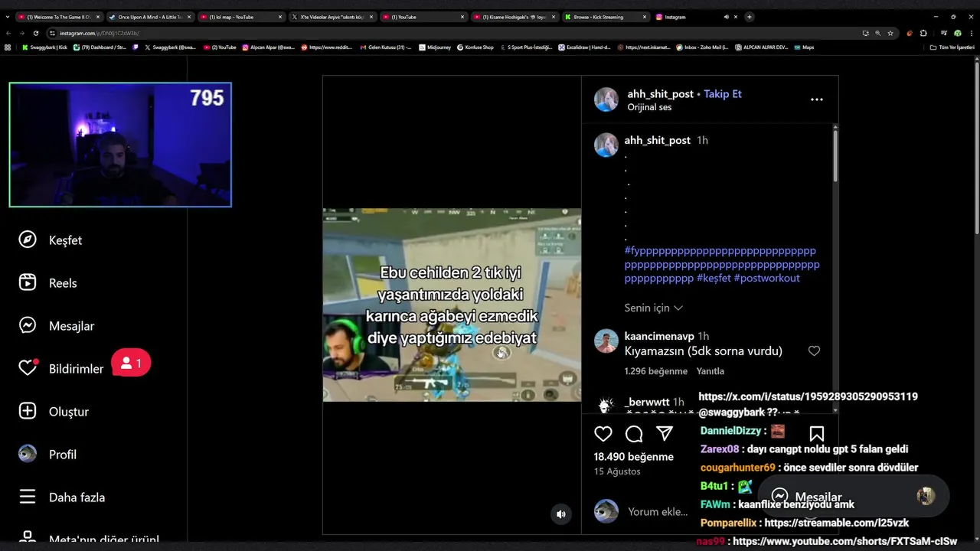Click ahh_shit_post username in the caption
Screen dimensions: 980x551
click(x=657, y=141)
